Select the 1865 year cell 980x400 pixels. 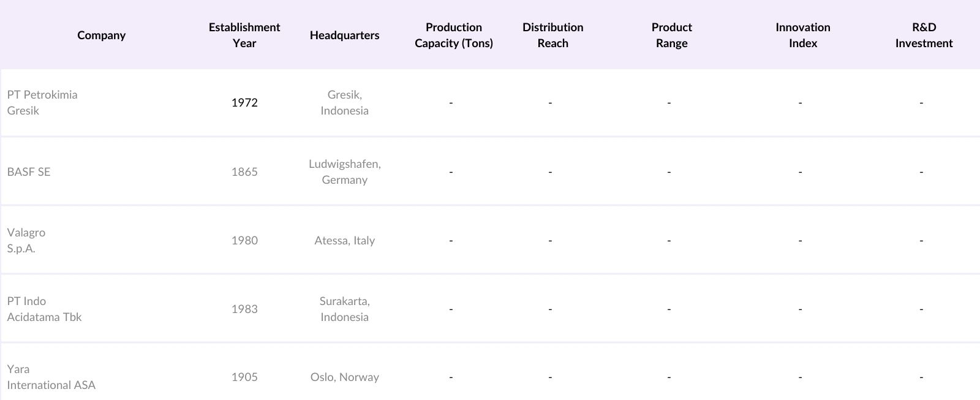click(x=244, y=172)
